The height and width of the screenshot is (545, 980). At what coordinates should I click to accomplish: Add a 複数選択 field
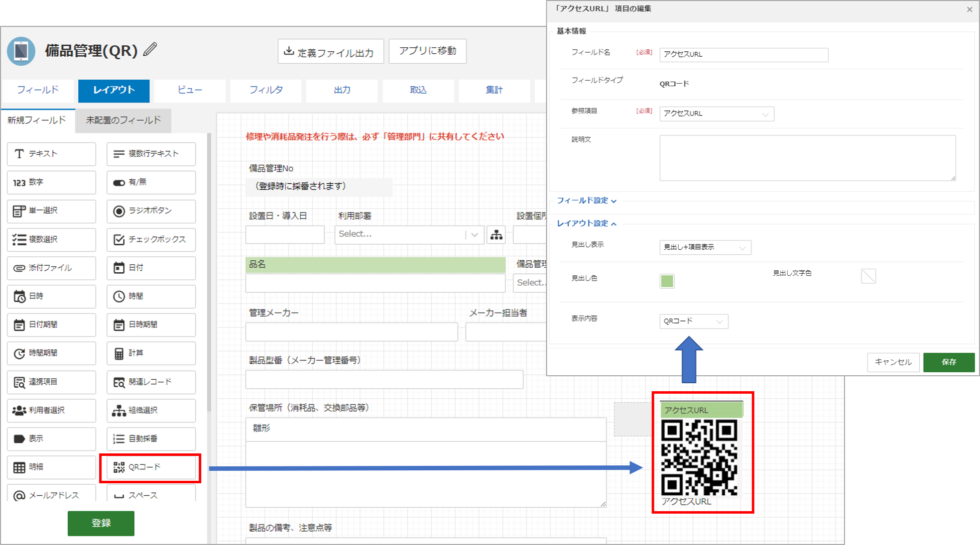coord(51,239)
